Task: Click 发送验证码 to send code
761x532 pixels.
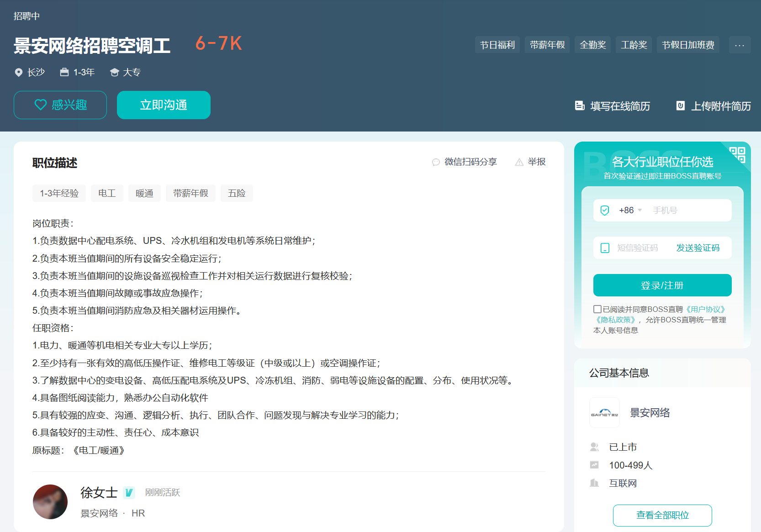Action: 698,248
